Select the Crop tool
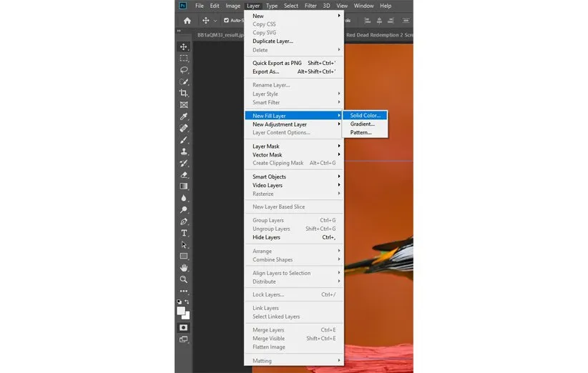The width and height of the screenshot is (588, 373). [184, 93]
